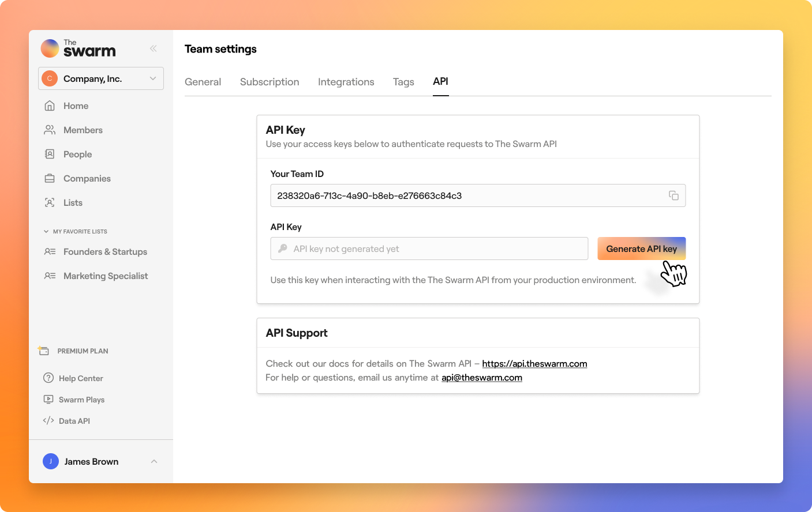Click the Lists scan-person icon
Viewport: 812px width, 512px height.
(x=50, y=203)
